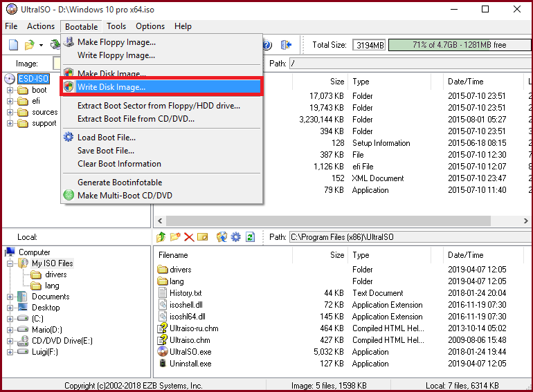Click the green refresh page icon
This screenshot has height=392, width=533.
pos(250,237)
